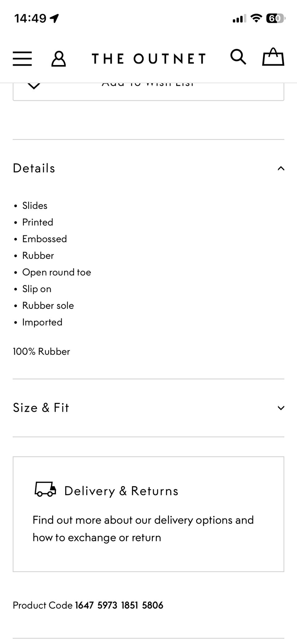Tap the Details section heading
This screenshot has width=297, height=644.
(x=34, y=168)
